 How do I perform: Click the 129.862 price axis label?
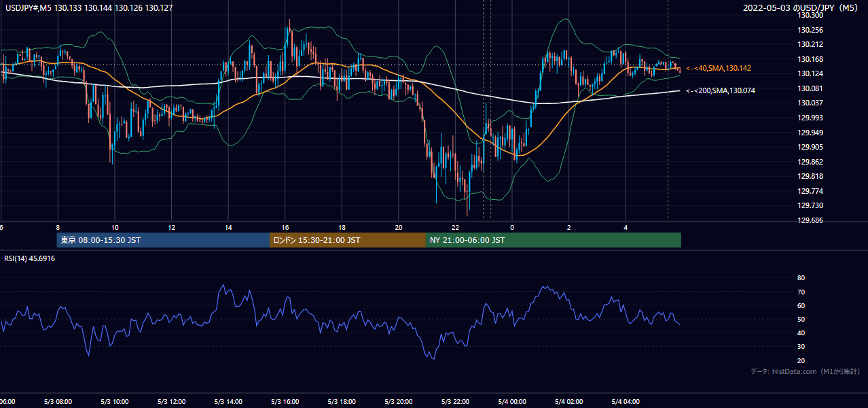810,162
